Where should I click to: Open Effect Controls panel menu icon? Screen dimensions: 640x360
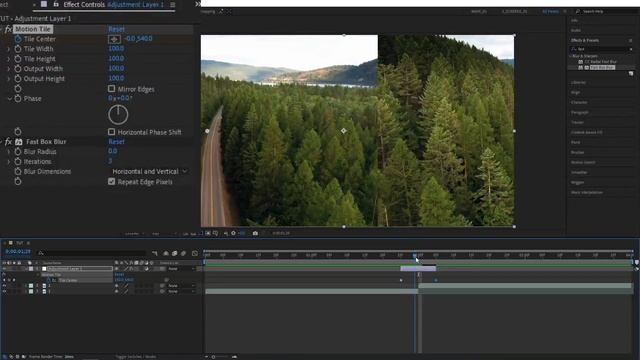coord(173,4)
